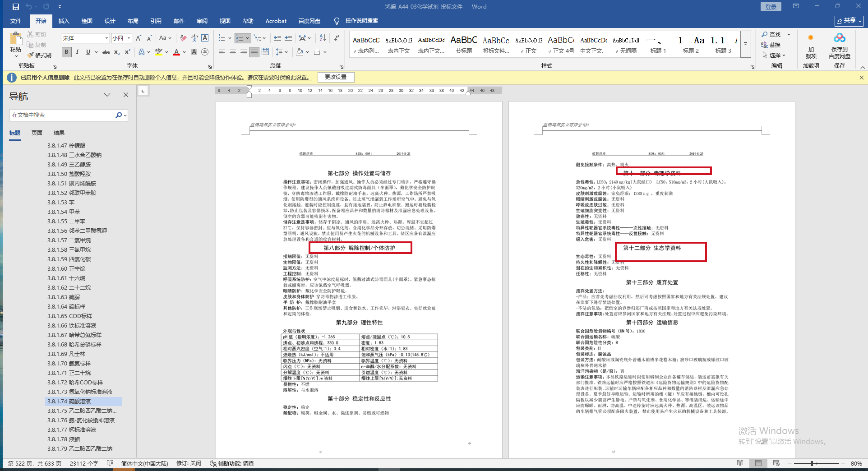
Task: Open Replace (替换) from the editing group
Action: (771, 45)
